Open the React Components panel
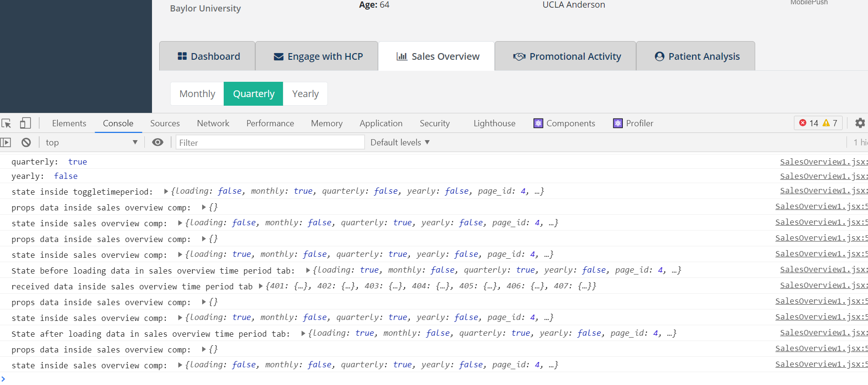Screen dimensions: 868x385 (564, 123)
